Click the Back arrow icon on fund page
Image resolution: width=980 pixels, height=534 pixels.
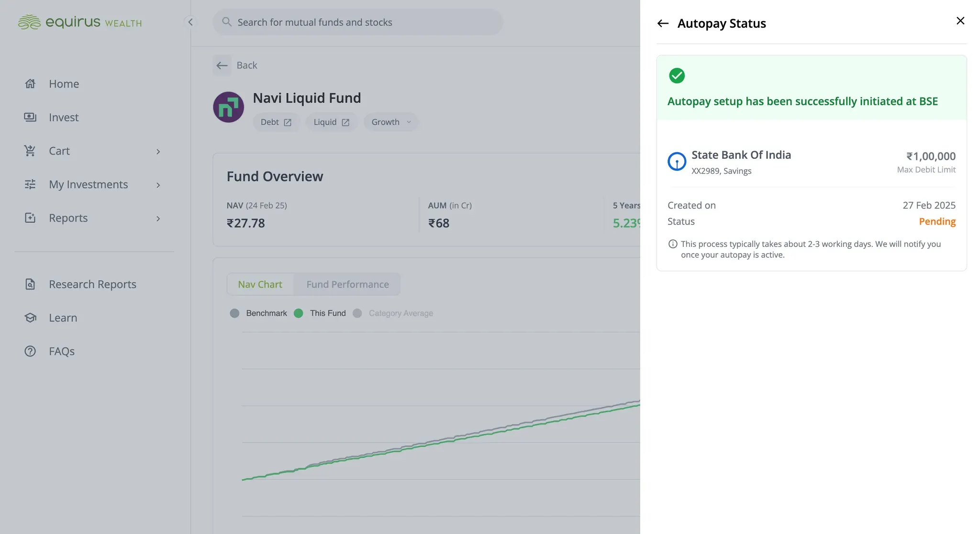(x=222, y=65)
